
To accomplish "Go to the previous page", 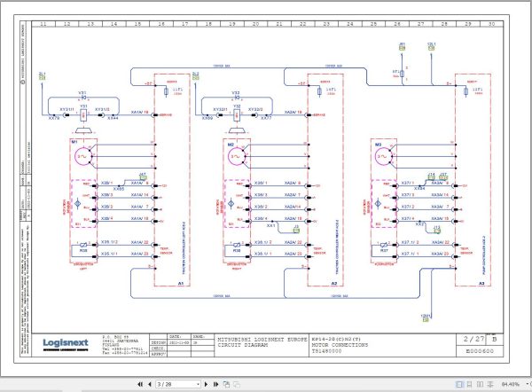I will (x=150, y=384).
